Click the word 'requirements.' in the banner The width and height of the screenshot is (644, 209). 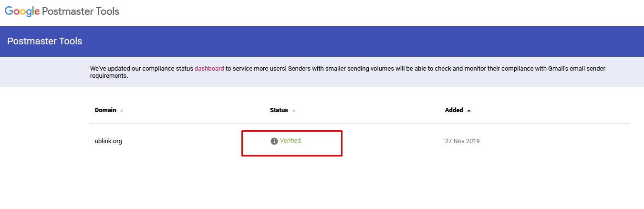tap(109, 76)
